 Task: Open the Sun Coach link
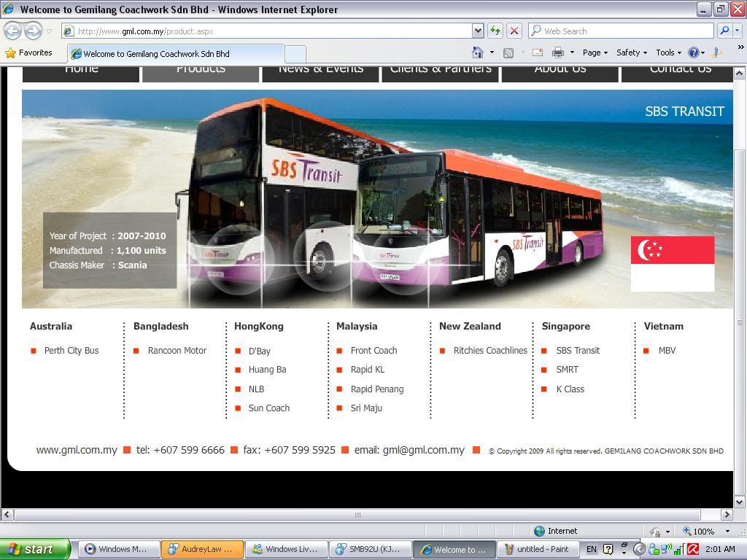(269, 408)
